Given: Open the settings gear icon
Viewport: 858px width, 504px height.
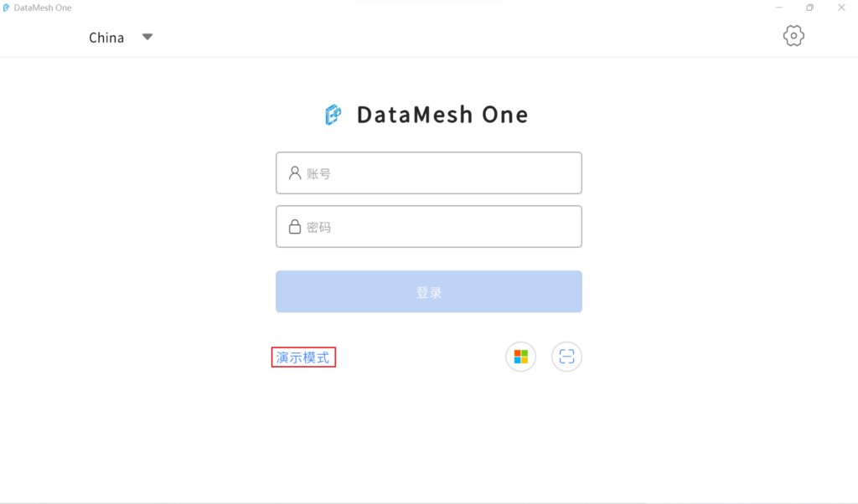Looking at the screenshot, I should pyautogui.click(x=793, y=36).
